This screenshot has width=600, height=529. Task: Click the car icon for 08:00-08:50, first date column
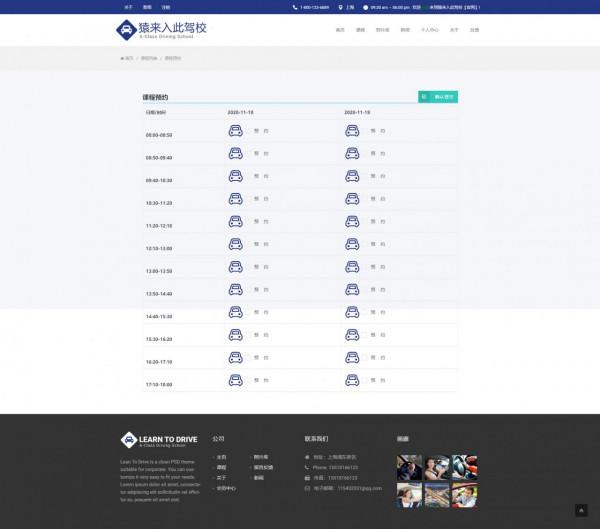click(x=235, y=131)
